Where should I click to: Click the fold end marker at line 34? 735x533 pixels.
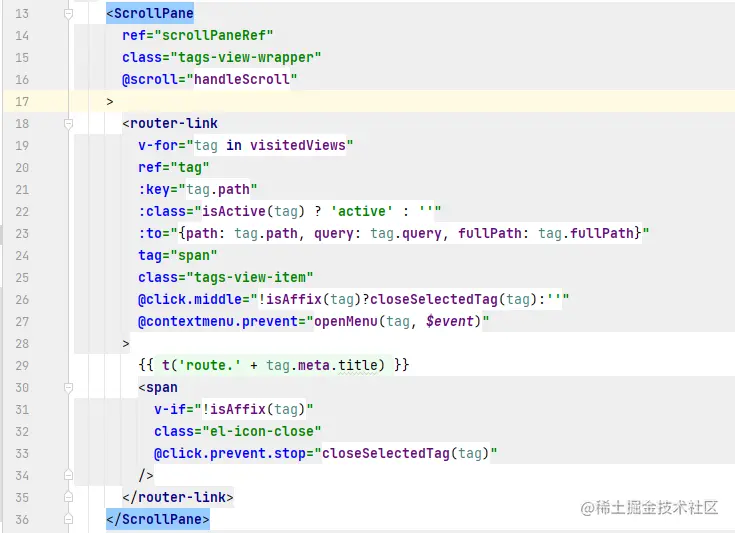pyautogui.click(x=68, y=475)
